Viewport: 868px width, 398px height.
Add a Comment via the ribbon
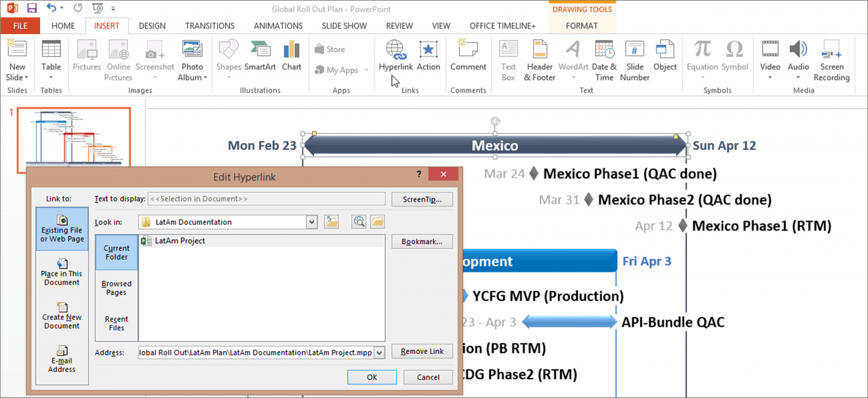pos(468,56)
